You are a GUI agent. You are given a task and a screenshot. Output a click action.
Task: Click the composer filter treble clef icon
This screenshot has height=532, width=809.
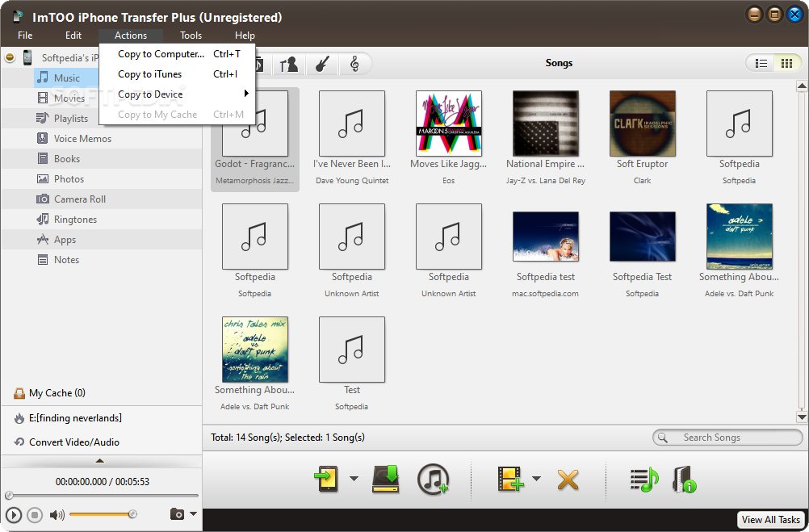[x=354, y=64]
